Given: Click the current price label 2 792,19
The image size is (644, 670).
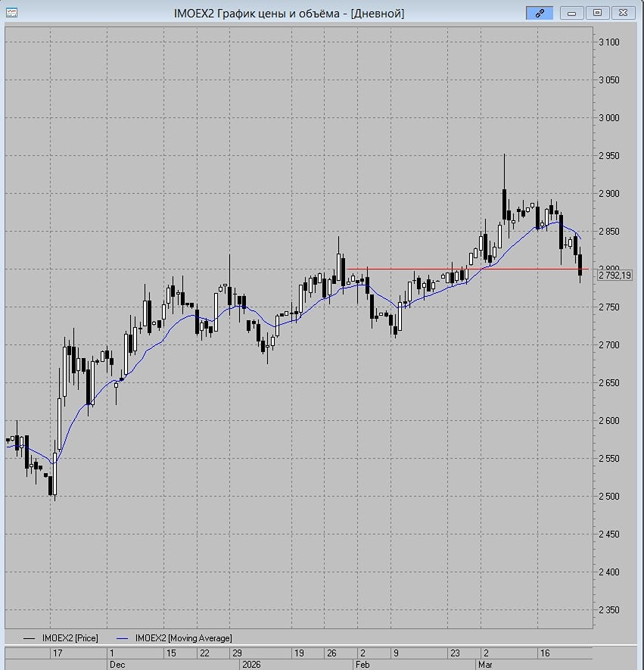Looking at the screenshot, I should click(x=614, y=275).
